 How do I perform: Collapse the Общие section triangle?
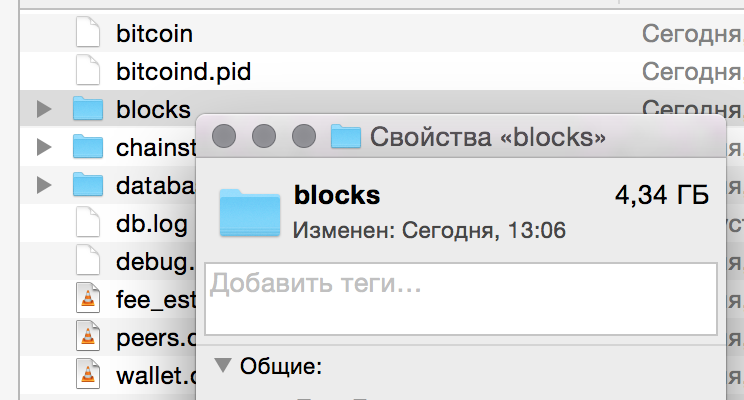(223, 365)
